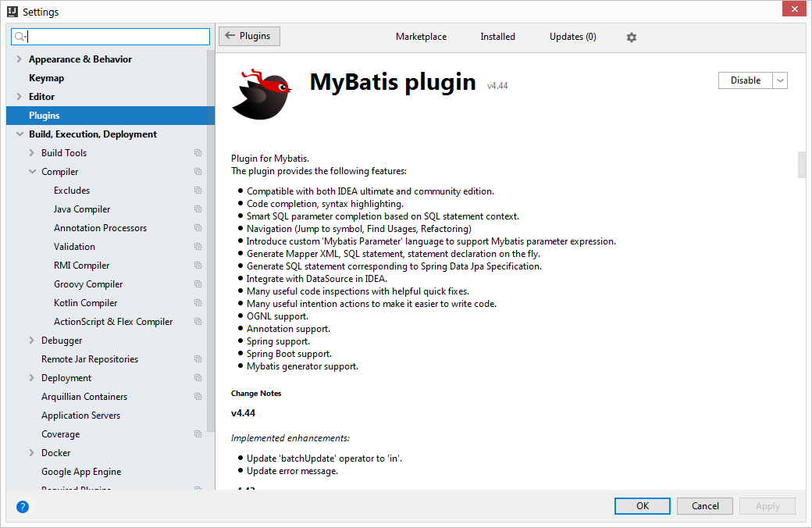Switch to the Updates (0) tab
Viewport: 812px width, 528px height.
(573, 37)
